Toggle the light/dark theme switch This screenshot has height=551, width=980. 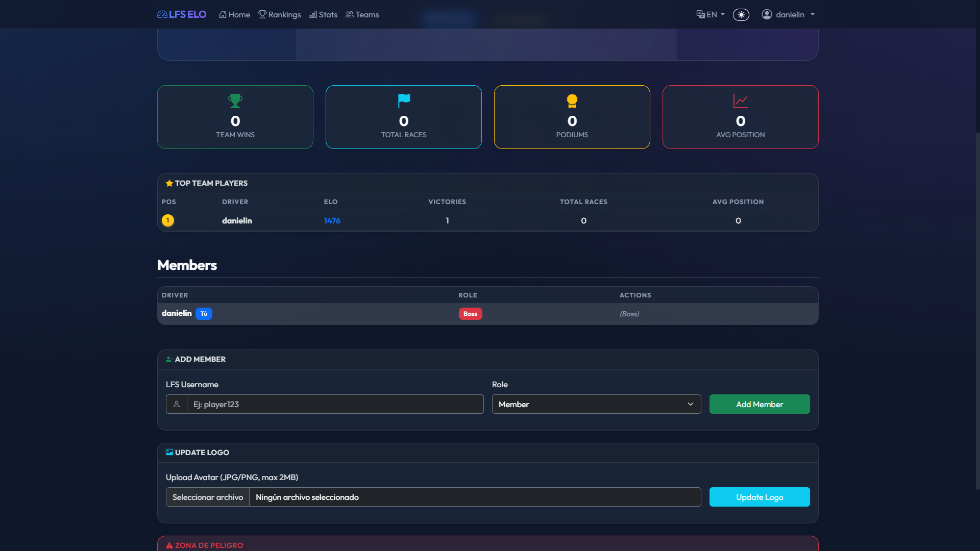pos(741,15)
